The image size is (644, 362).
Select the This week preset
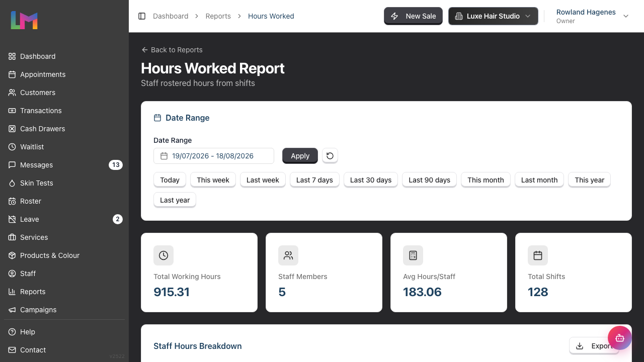pos(213,180)
